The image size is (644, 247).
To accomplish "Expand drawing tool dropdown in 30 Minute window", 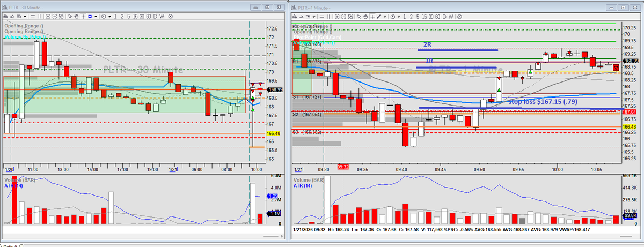I will point(96,17).
